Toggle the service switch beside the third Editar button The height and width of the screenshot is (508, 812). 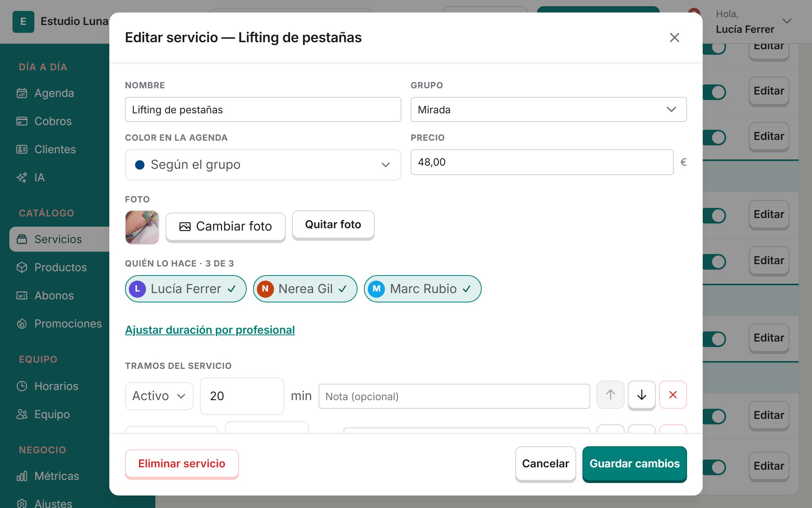coord(714,138)
